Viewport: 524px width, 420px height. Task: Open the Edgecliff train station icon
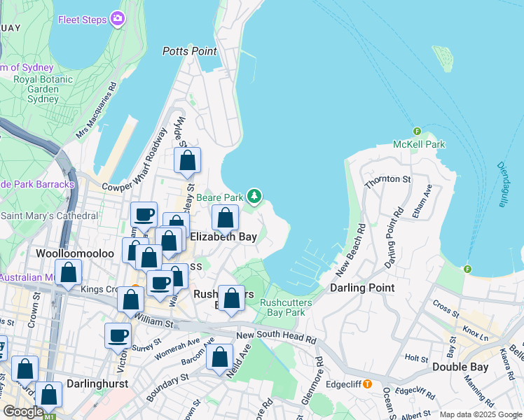click(x=367, y=384)
